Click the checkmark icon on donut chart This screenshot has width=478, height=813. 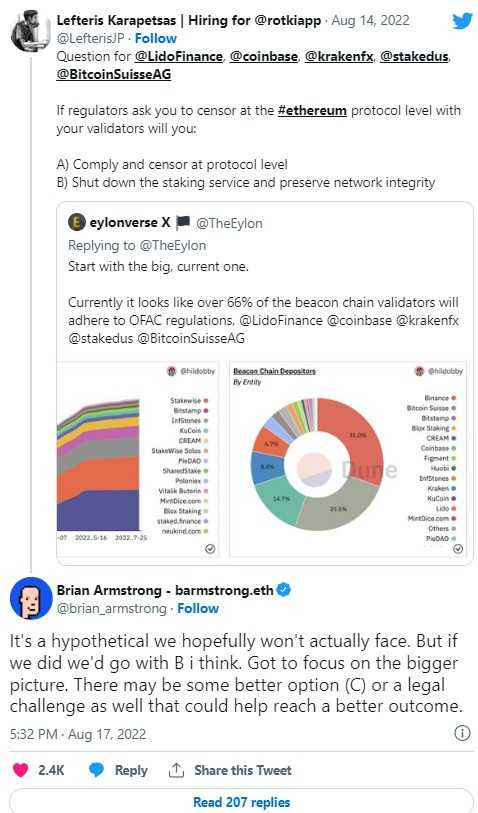click(x=458, y=549)
